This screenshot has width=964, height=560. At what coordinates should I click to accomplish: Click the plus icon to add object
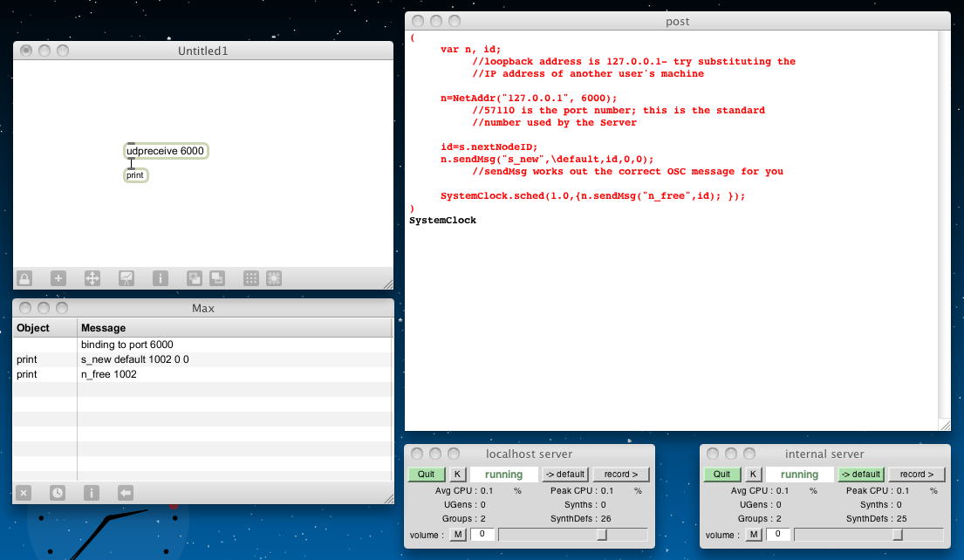(x=58, y=278)
